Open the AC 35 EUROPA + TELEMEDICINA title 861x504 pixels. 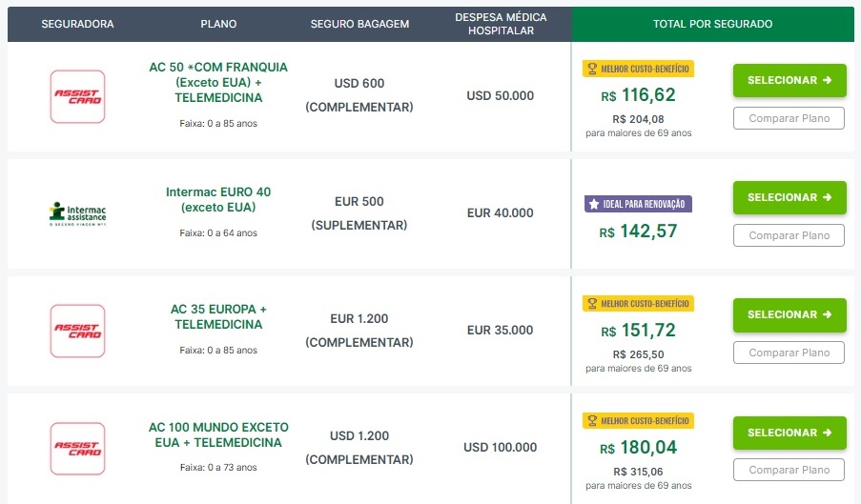(x=218, y=316)
